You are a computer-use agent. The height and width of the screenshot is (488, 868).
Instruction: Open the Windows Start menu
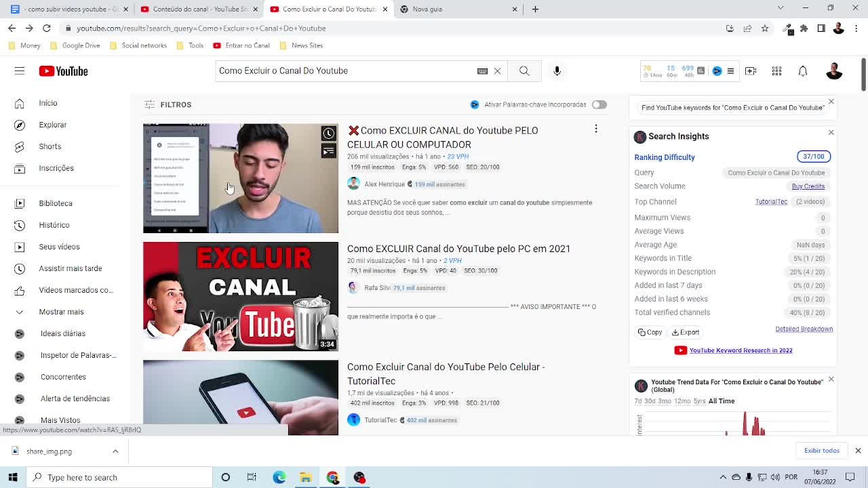tap(13, 477)
